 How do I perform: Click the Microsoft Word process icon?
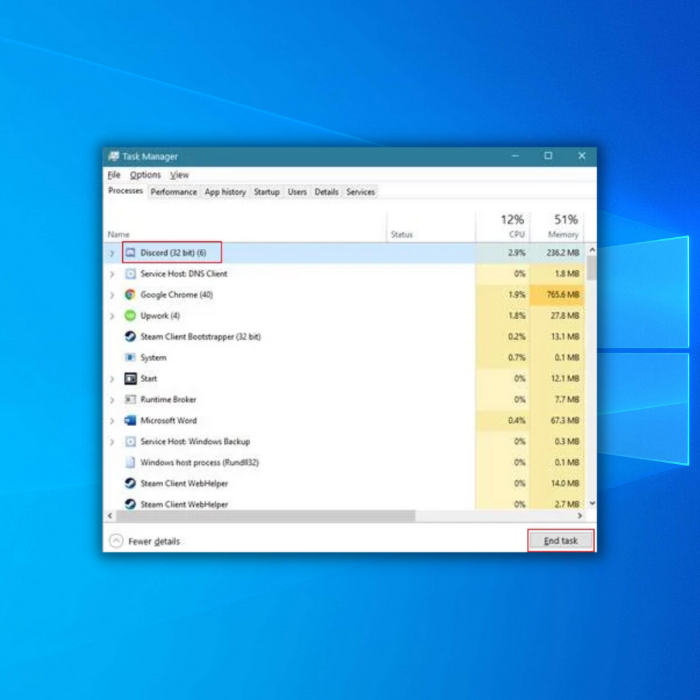[130, 421]
